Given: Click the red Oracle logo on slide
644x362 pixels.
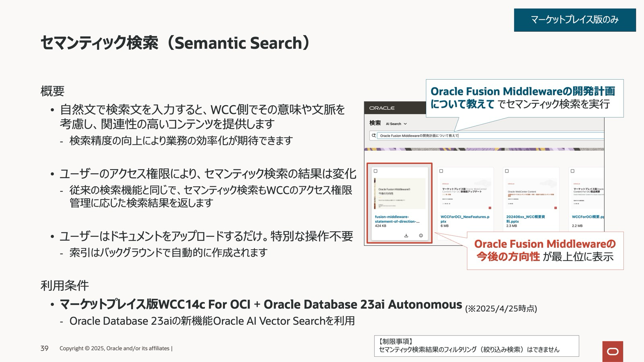Looking at the screenshot, I should [613, 352].
